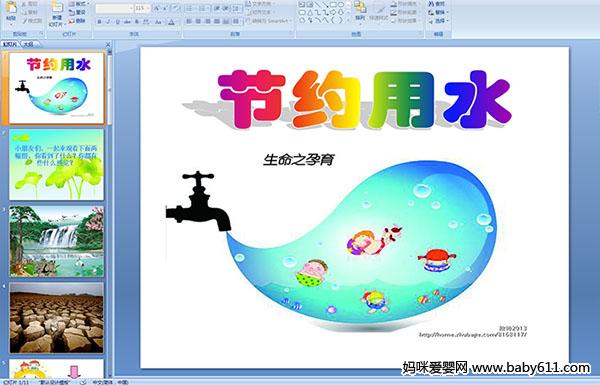This screenshot has height=385, width=600.
Task: Toggle Bold formatting
Action: tap(99, 22)
